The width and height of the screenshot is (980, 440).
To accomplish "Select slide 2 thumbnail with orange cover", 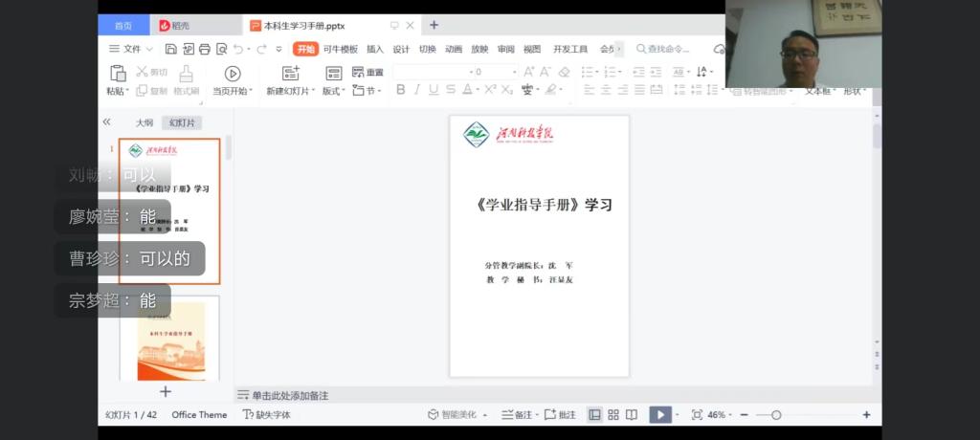I will 170,338.
